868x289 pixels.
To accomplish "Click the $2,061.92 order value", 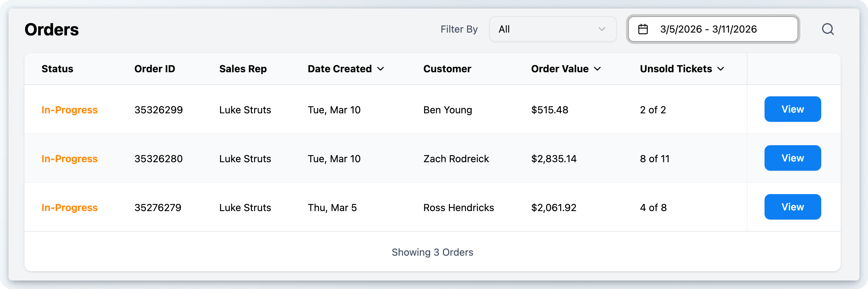I will tap(554, 208).
